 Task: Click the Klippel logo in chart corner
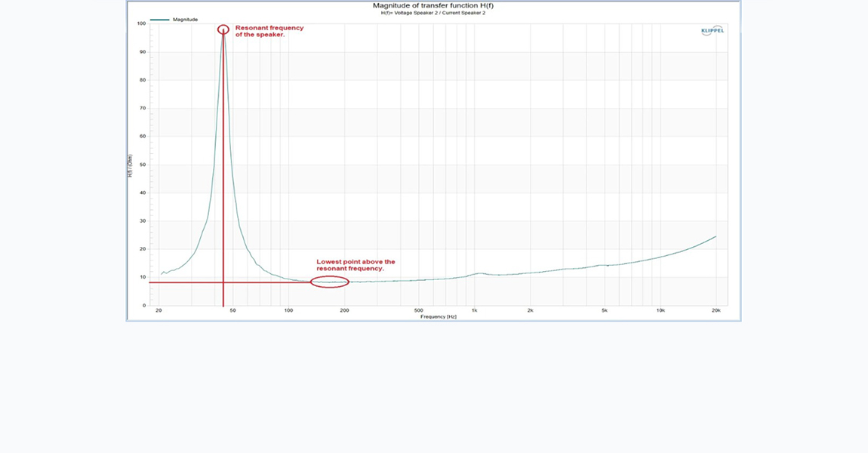[712, 30]
